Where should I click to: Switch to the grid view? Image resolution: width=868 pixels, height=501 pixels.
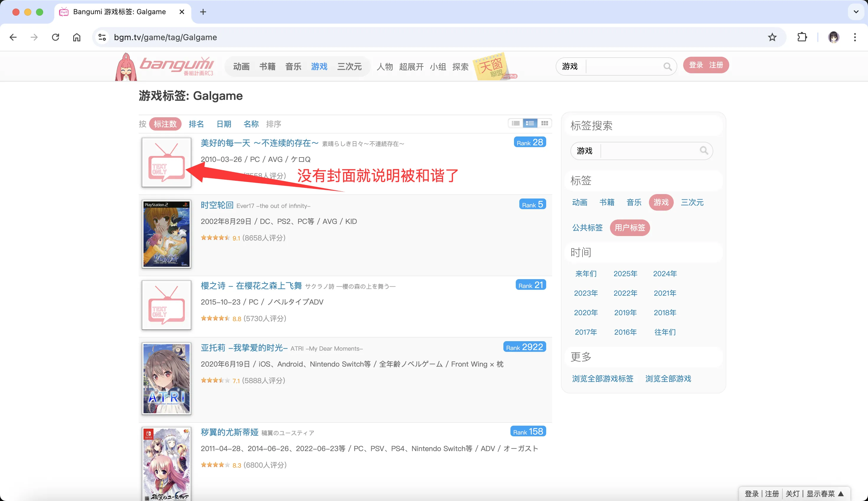click(x=544, y=123)
